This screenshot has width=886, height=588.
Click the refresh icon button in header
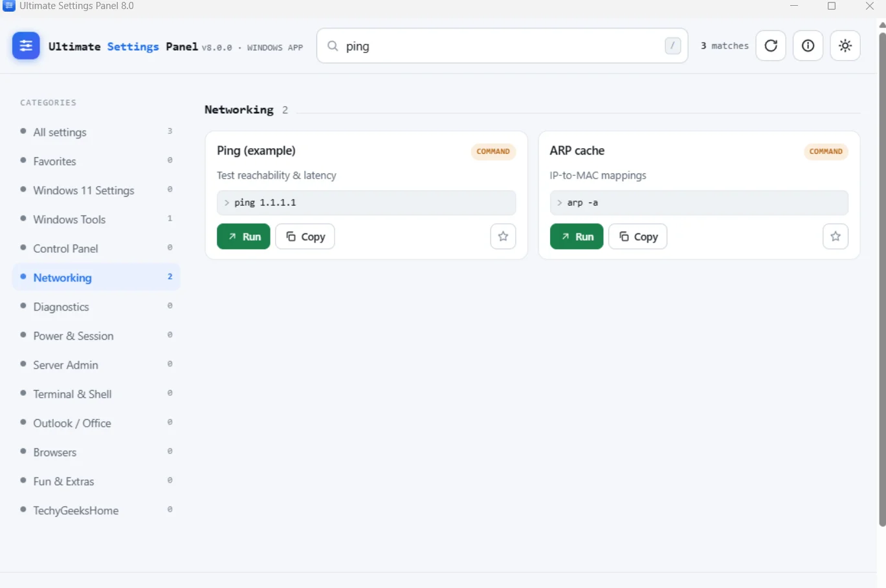point(771,46)
